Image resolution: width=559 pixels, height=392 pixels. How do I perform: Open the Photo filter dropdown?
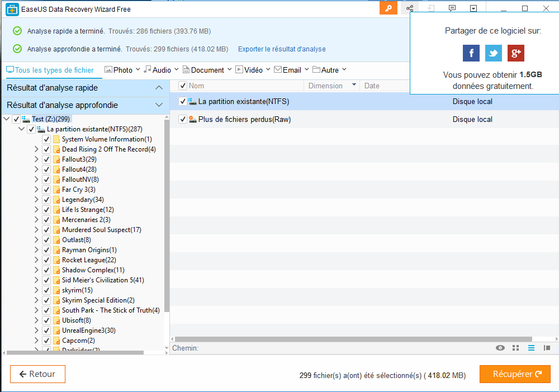[x=138, y=69]
